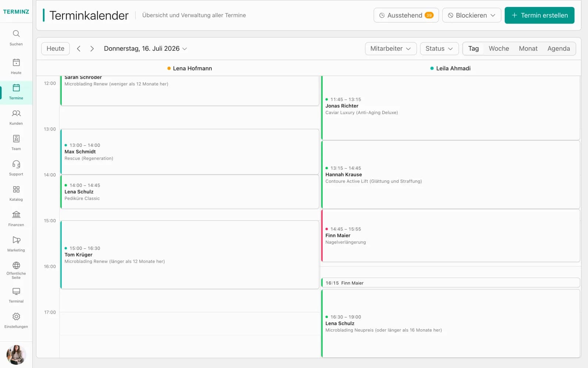588x368 pixels.
Task: Switch to Tag view
Action: (473, 49)
